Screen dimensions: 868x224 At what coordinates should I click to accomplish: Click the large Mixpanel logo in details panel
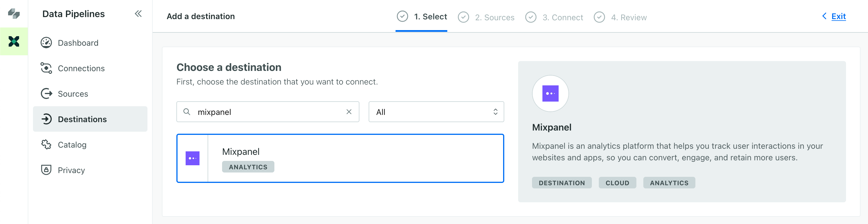[x=550, y=93]
